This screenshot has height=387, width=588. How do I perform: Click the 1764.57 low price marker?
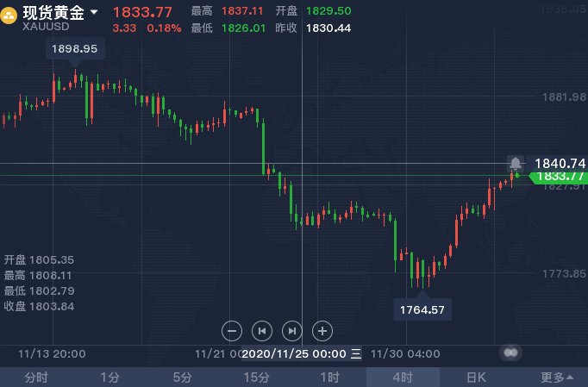[x=422, y=309]
